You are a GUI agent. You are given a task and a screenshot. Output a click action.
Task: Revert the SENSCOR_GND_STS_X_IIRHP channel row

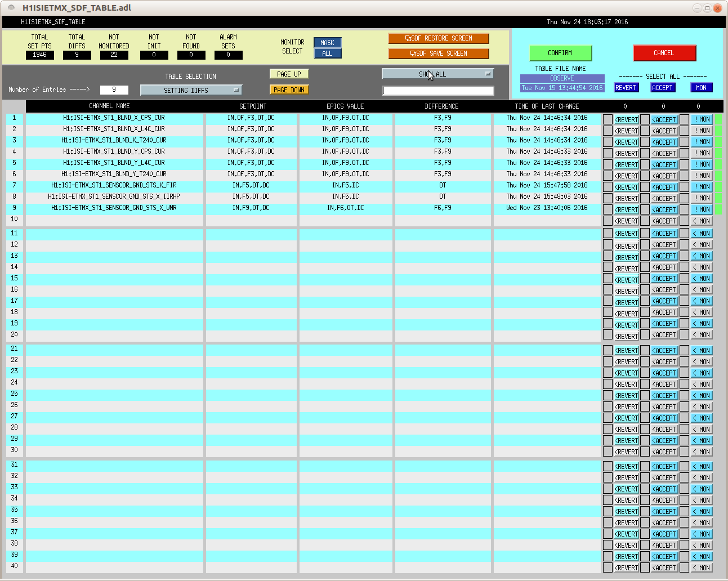point(627,198)
